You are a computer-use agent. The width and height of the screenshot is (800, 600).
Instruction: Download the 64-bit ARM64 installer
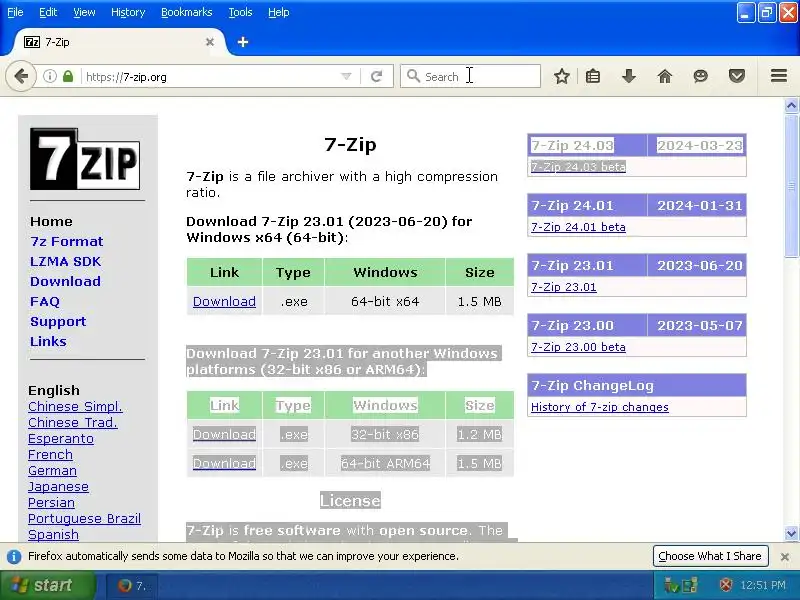(224, 463)
